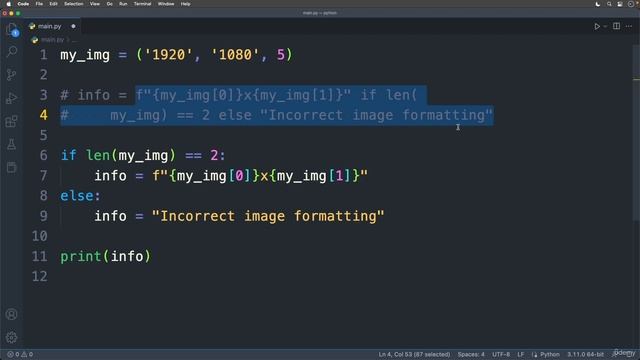Click the "# info =" comment on line 3
This screenshot has height=360, width=640.
click(x=94, y=95)
